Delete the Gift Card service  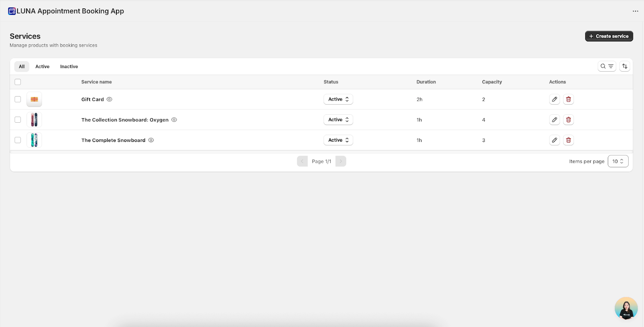(x=568, y=99)
